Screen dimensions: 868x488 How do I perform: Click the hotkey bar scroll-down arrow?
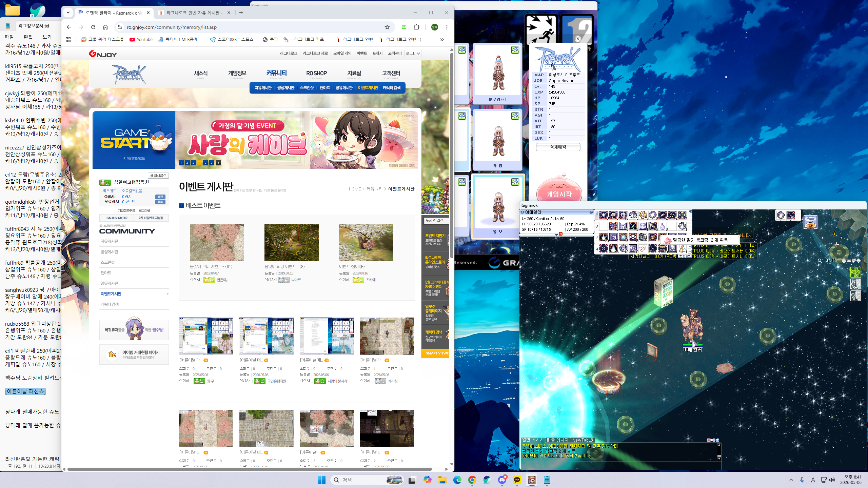click(690, 251)
